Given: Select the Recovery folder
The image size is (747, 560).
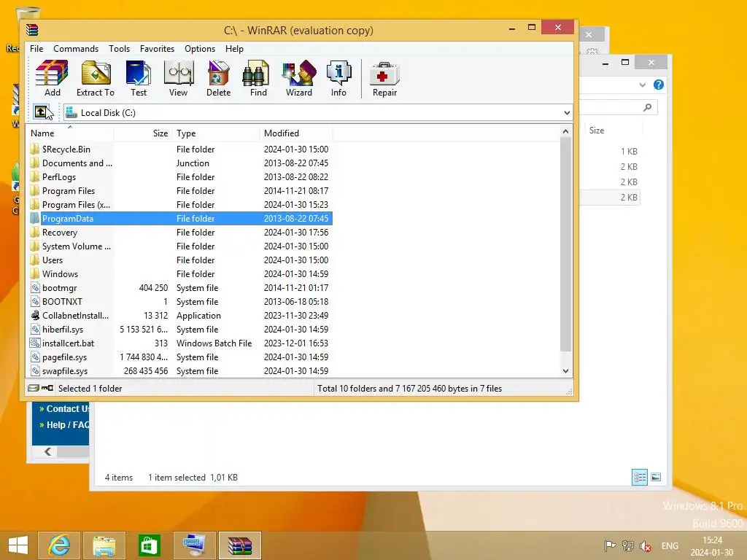Looking at the screenshot, I should click(180, 232).
